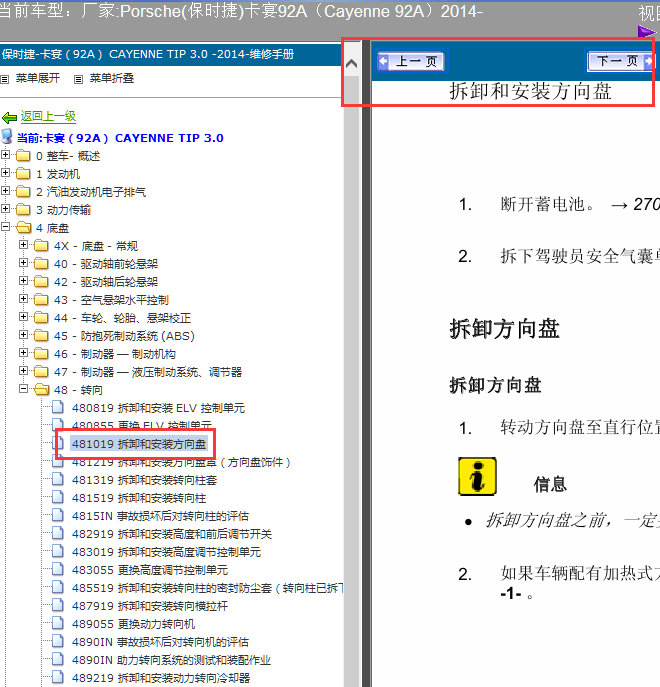Click the → 270 reference link
660x687 pixels.
(x=635, y=204)
